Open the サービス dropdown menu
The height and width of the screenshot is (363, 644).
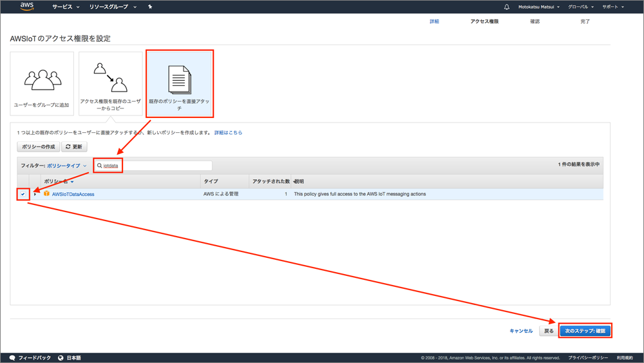pyautogui.click(x=66, y=7)
